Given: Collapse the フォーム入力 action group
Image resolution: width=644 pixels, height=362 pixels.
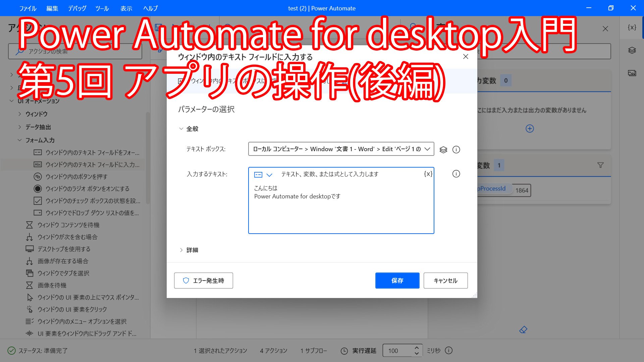Looking at the screenshot, I should pyautogui.click(x=19, y=140).
